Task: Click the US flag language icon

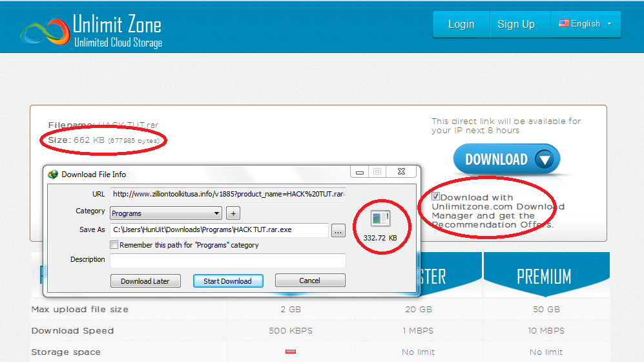Action: tap(563, 23)
